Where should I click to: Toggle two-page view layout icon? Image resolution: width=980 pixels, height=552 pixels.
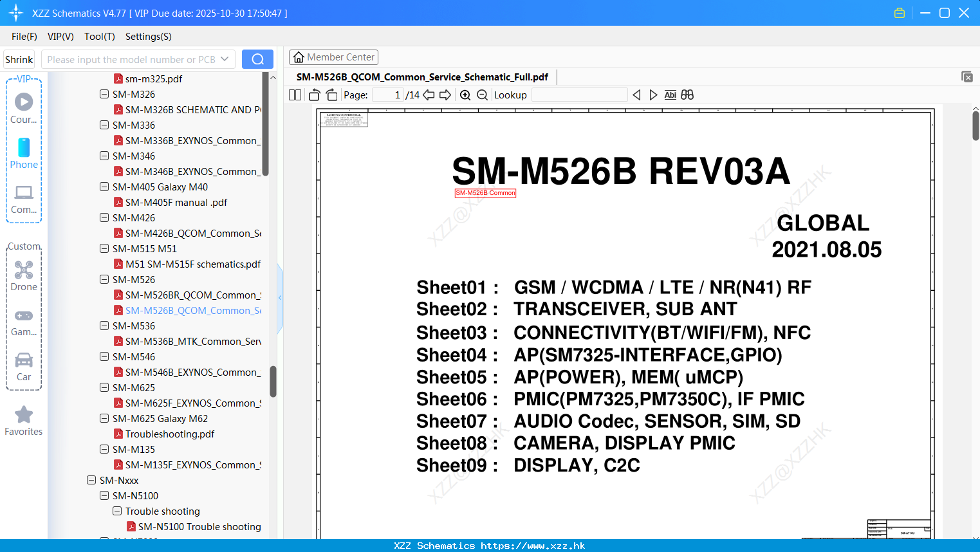click(295, 95)
